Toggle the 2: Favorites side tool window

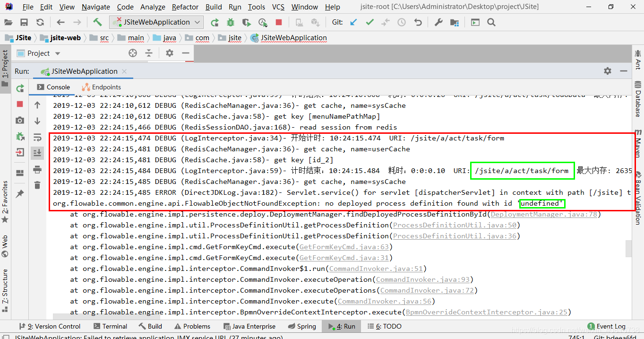(x=5, y=202)
